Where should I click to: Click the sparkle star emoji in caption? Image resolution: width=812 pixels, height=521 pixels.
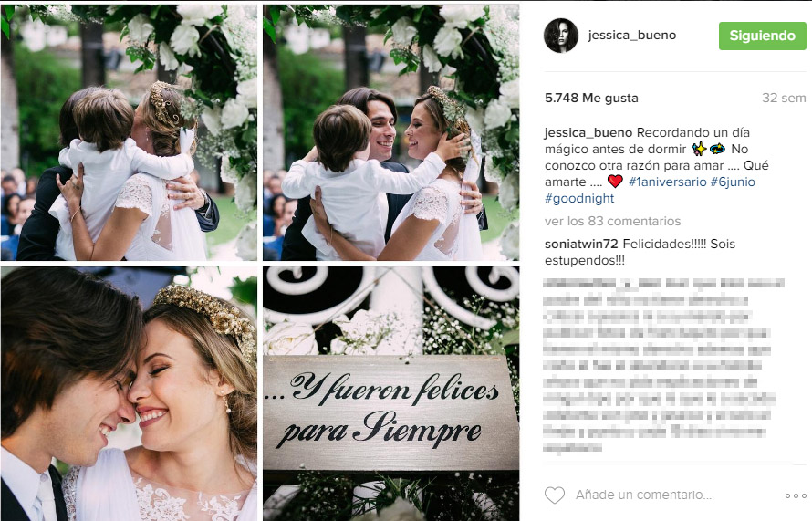pyautogui.click(x=699, y=149)
